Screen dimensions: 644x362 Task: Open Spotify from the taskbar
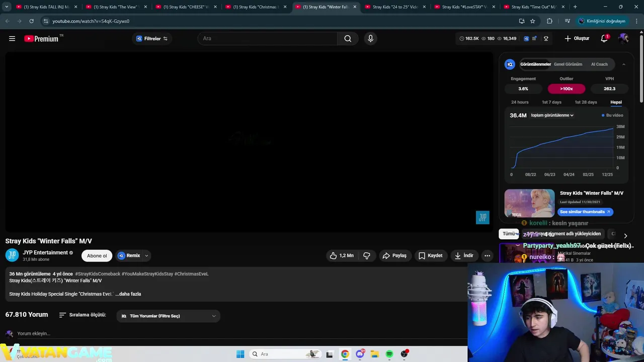pos(389,354)
